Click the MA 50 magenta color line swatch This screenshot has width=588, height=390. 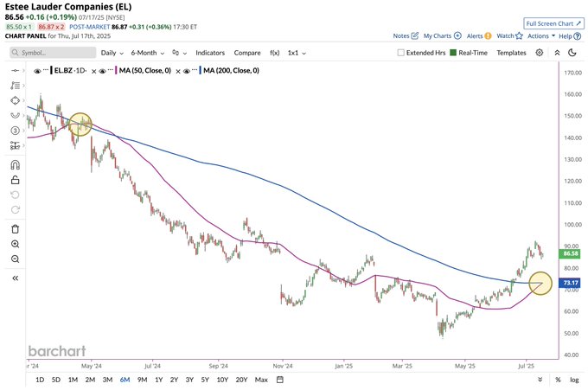click(116, 71)
